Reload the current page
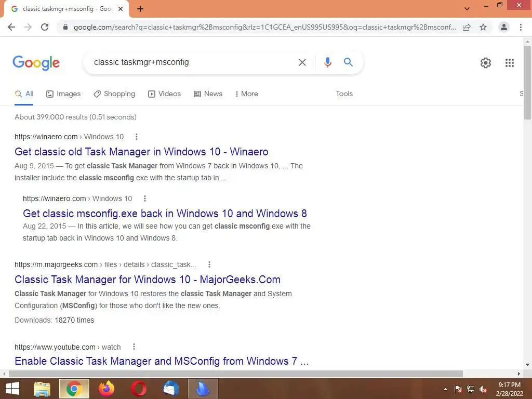This screenshot has width=532, height=399. [x=45, y=27]
